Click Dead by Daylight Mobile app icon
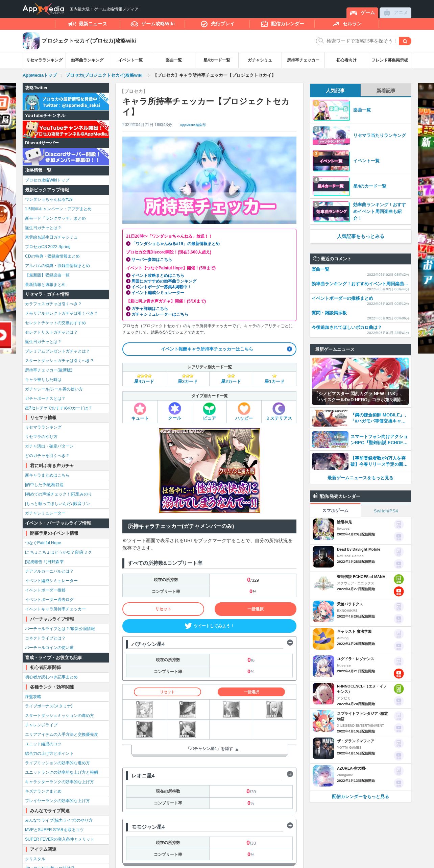Image resolution: width=434 pixels, height=868 pixels. (323, 557)
